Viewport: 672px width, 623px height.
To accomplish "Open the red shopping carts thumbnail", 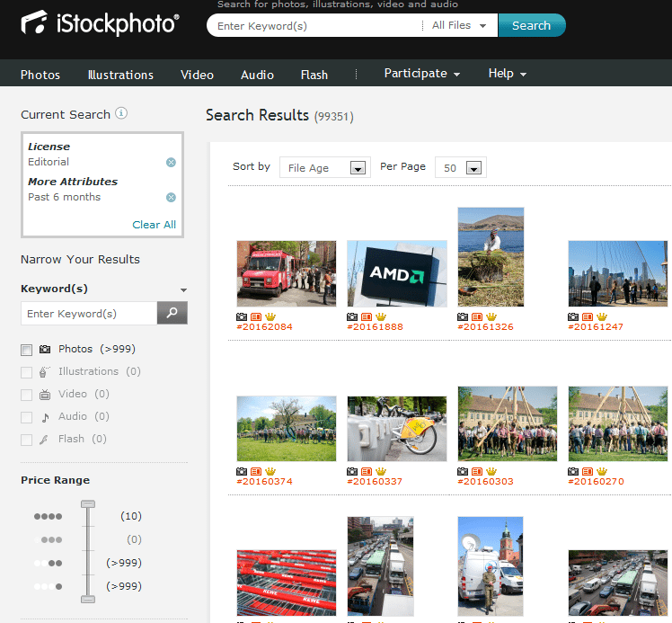I will pos(287,583).
